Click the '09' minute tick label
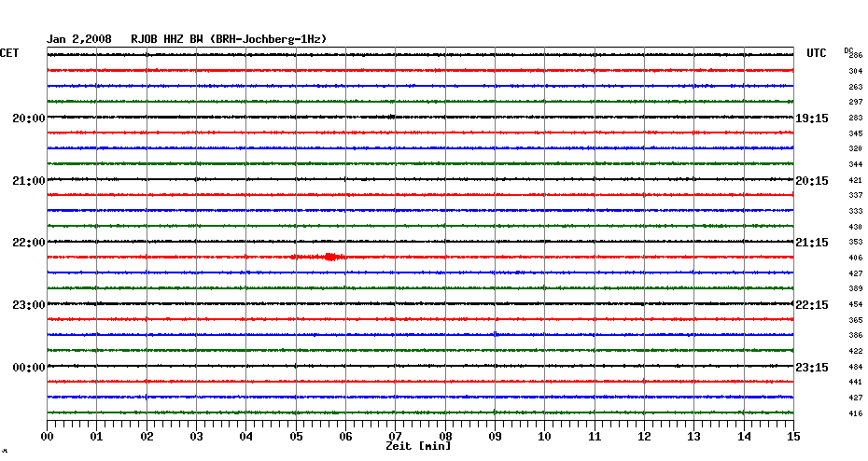868x461 pixels. (495, 437)
